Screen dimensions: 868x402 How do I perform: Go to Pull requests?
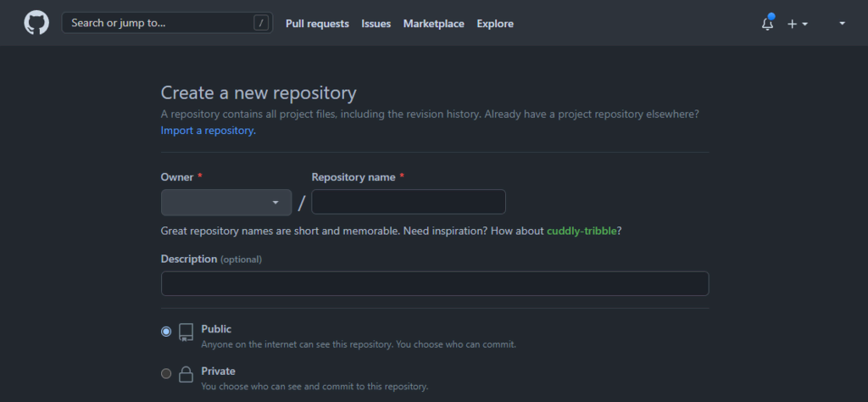tap(317, 24)
